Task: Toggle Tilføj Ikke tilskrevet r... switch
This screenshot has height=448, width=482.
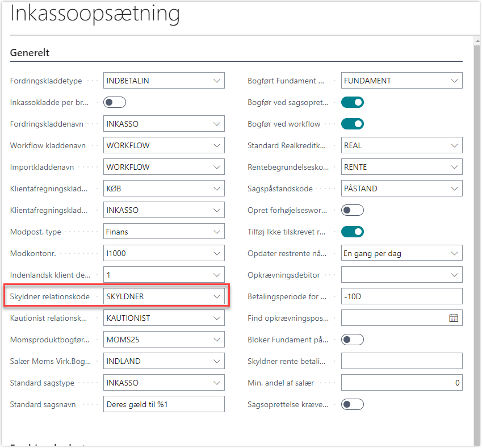Action: coord(352,232)
